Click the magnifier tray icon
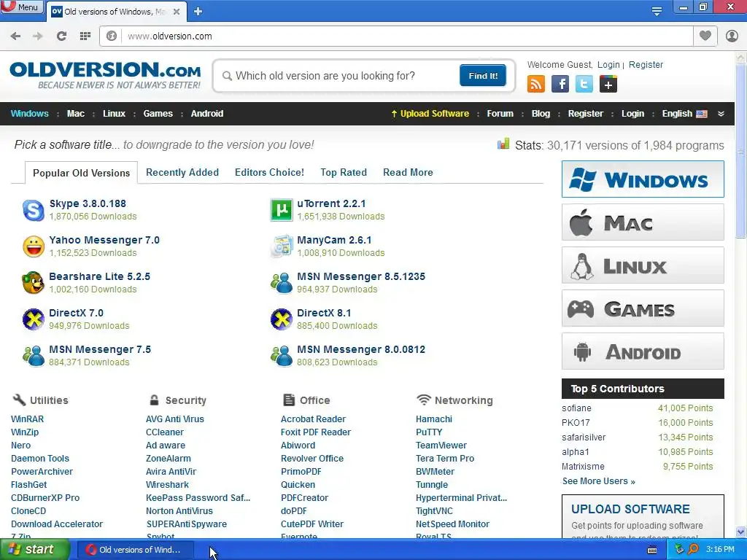This screenshot has height=560, width=747. pos(693,549)
